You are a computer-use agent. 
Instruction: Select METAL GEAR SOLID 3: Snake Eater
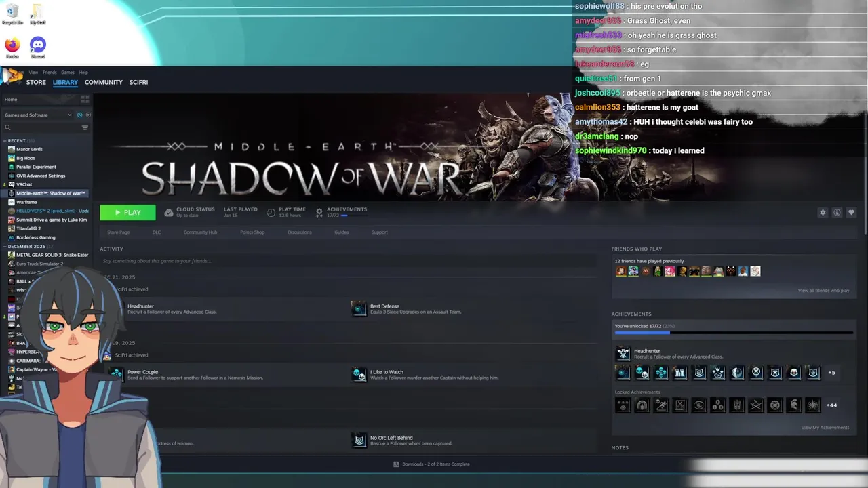coord(48,255)
